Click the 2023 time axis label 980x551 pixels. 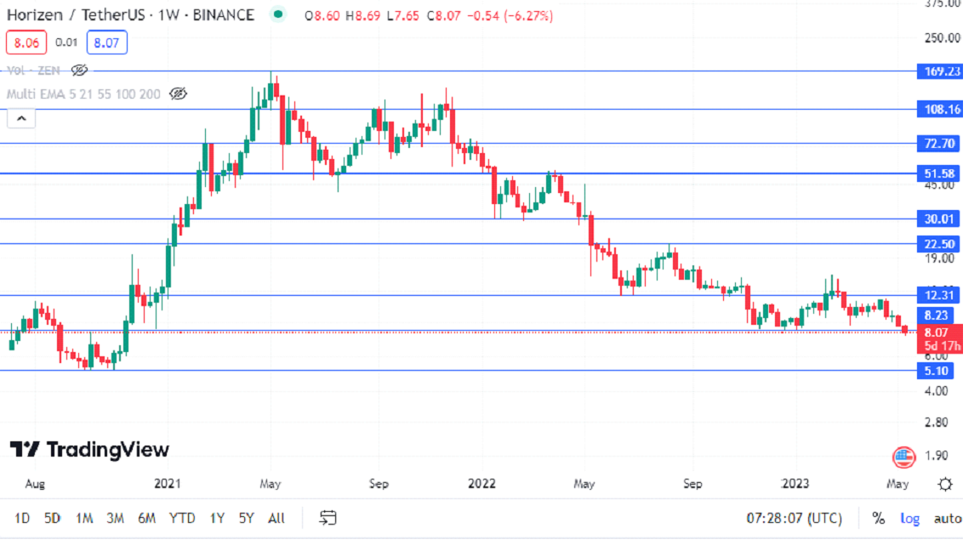point(795,484)
